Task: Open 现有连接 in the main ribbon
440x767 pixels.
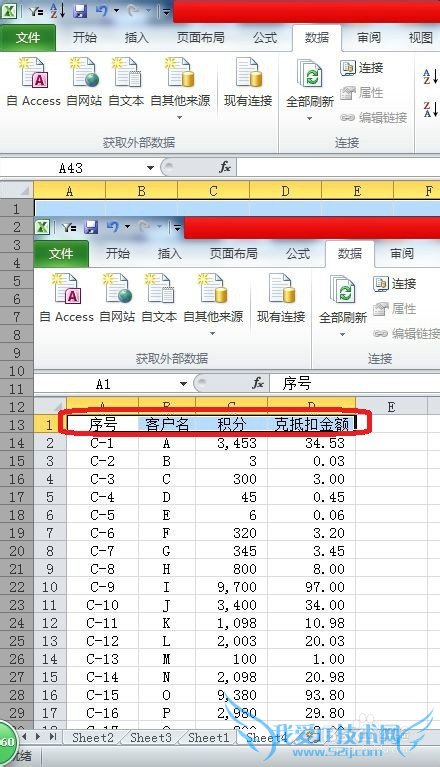Action: [x=248, y=82]
